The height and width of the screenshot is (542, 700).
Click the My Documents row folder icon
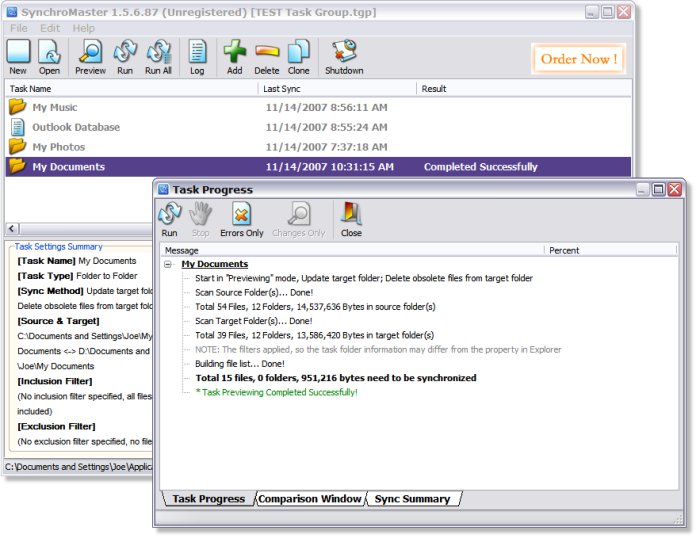click(17, 166)
